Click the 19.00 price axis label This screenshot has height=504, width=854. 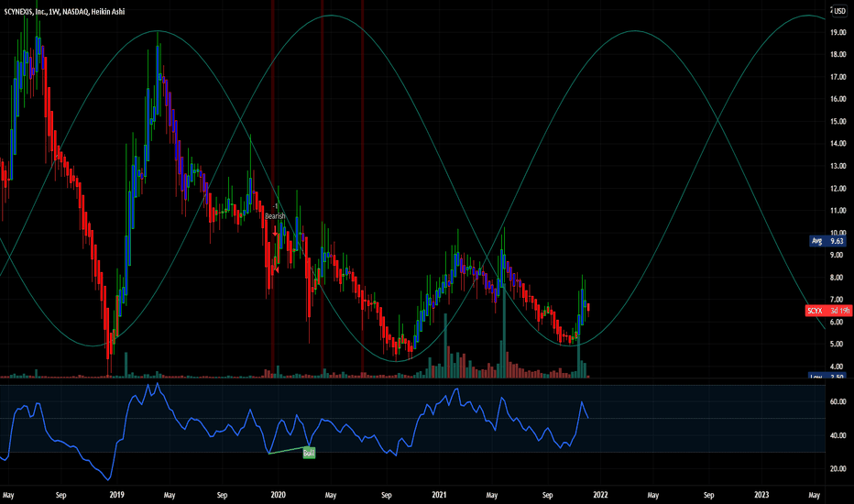[838, 32]
